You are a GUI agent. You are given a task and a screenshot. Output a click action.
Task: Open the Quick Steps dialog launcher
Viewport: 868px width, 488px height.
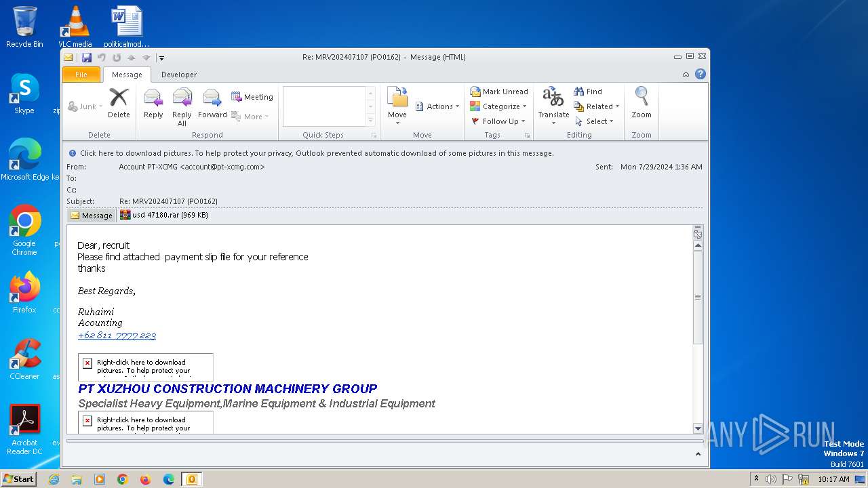pos(373,136)
